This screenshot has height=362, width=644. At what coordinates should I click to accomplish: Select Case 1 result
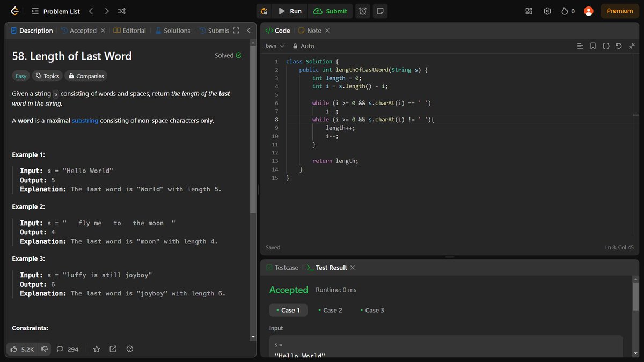[288, 310]
